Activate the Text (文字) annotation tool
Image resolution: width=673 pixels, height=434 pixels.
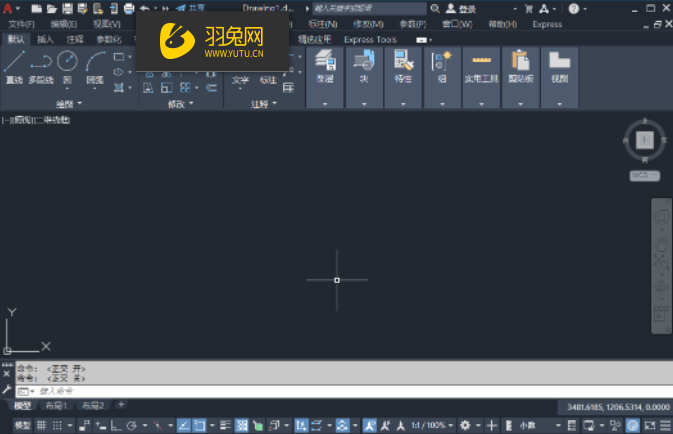coord(240,80)
